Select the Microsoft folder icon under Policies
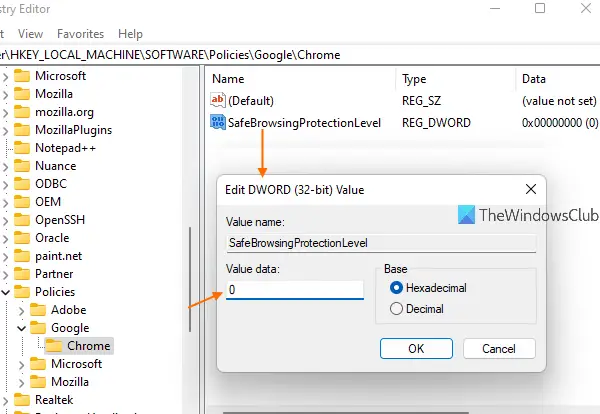The image size is (600, 414). coord(38,363)
